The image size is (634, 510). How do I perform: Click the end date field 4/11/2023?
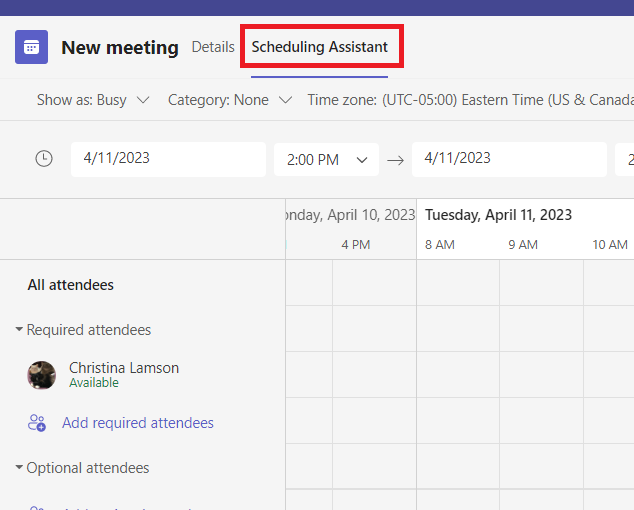click(509, 159)
